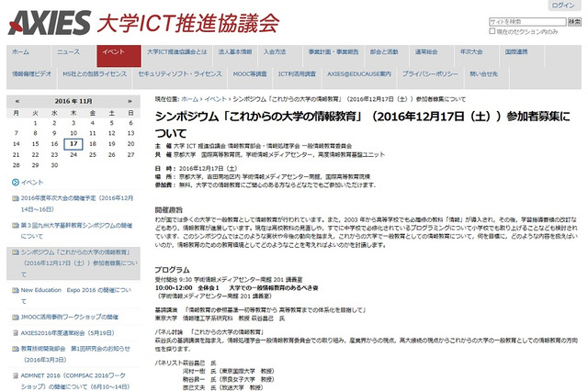Click ホーム in the breadcrumb
The image size is (588, 391).
(x=190, y=99)
